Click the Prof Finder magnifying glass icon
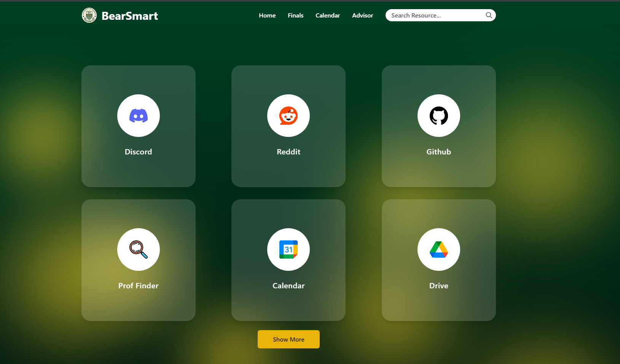Screen dimensions: 620x364 (138, 250)
